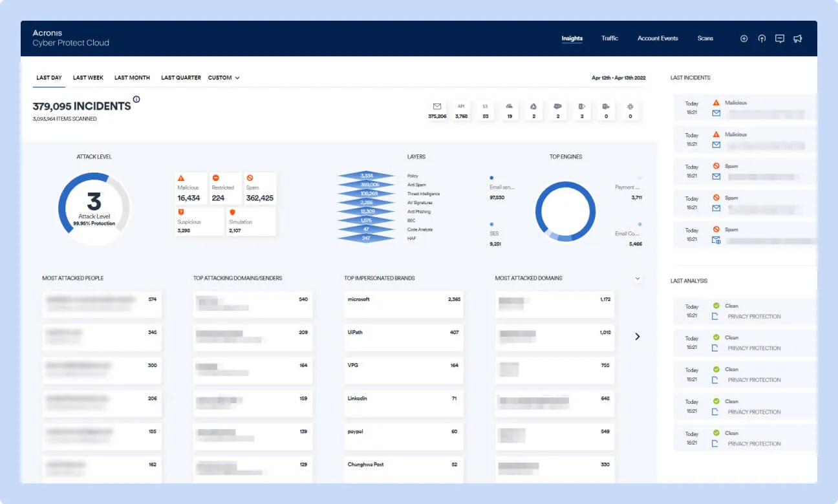Click the HAF layer bar 247
This screenshot has height=504, width=838.
367,238
